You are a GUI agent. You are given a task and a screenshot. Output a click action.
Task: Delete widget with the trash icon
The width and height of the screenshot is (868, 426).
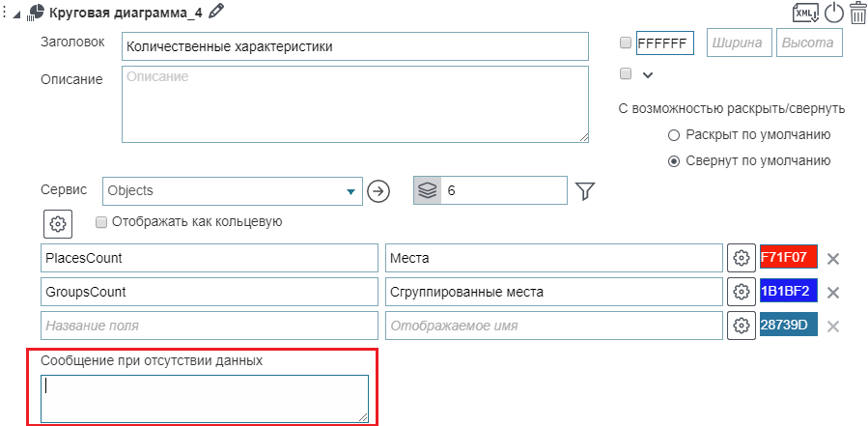pyautogui.click(x=857, y=14)
